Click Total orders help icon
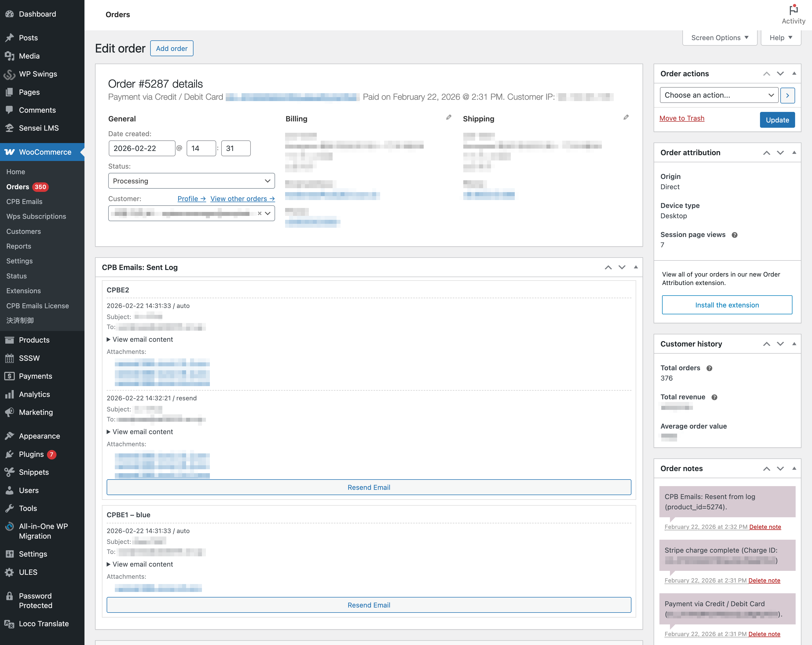Screen dimensions: 812x645 (x=709, y=368)
